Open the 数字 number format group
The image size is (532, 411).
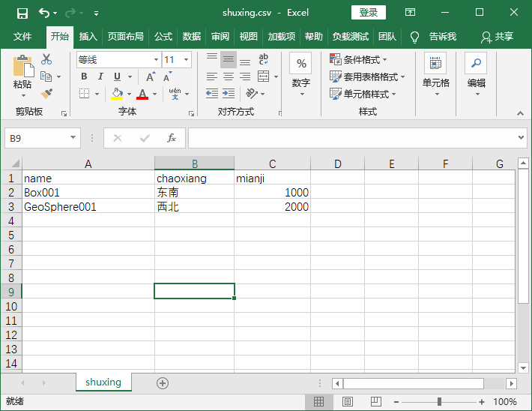301,75
